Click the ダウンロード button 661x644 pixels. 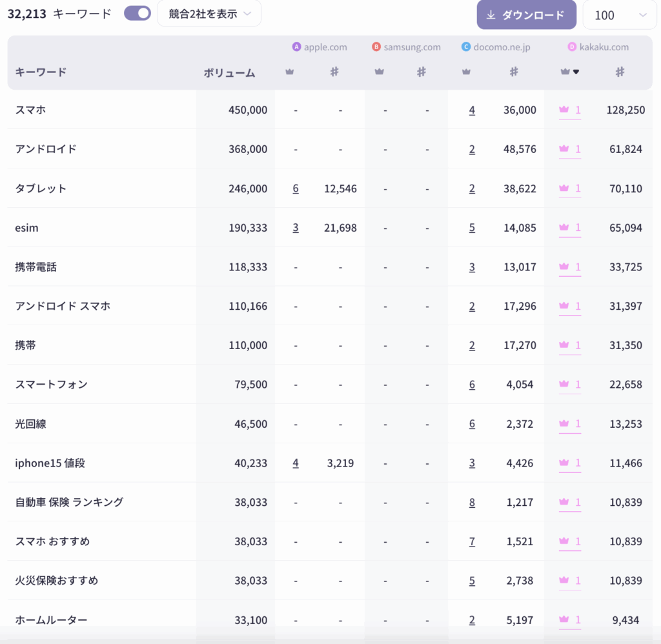click(526, 15)
